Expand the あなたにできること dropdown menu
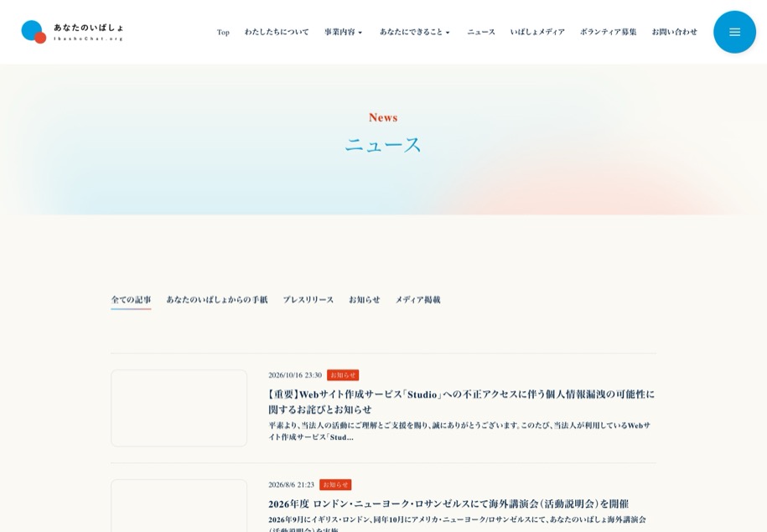767x532 pixels. tap(415, 32)
